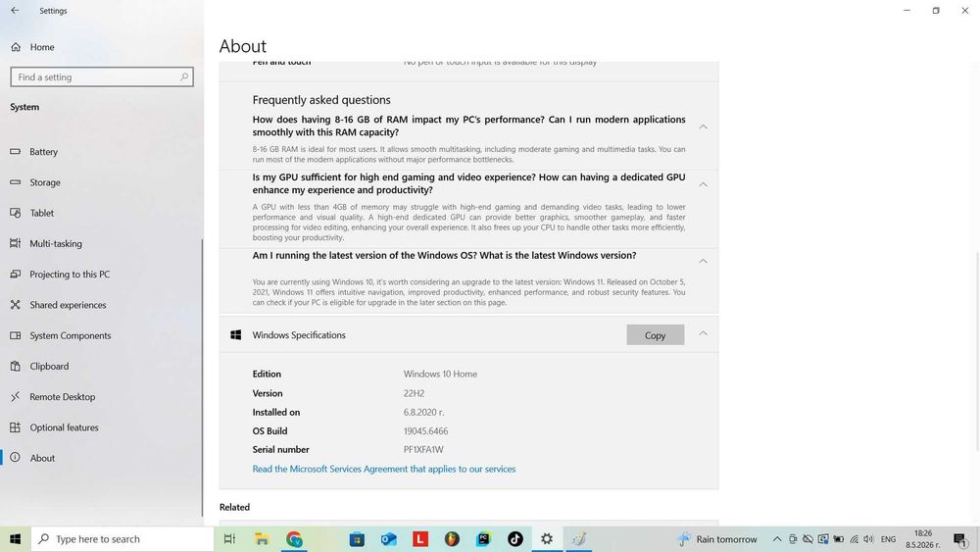
Task: Click the Windows logo beside Windows Specifications
Action: tap(235, 335)
